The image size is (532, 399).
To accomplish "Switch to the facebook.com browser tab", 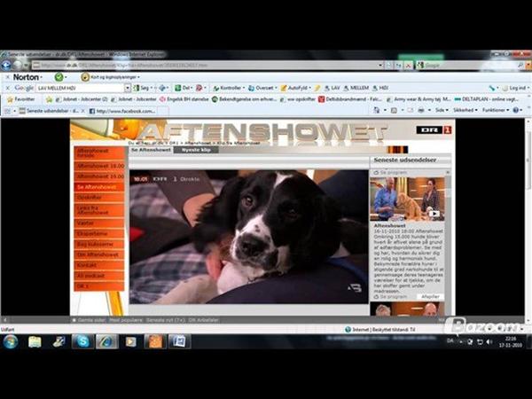I will (x=122, y=111).
